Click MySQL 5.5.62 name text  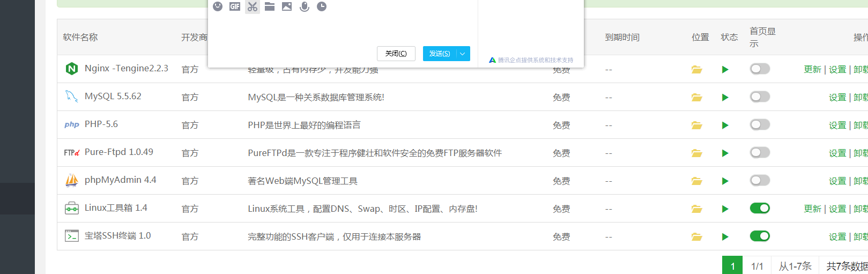(x=113, y=96)
